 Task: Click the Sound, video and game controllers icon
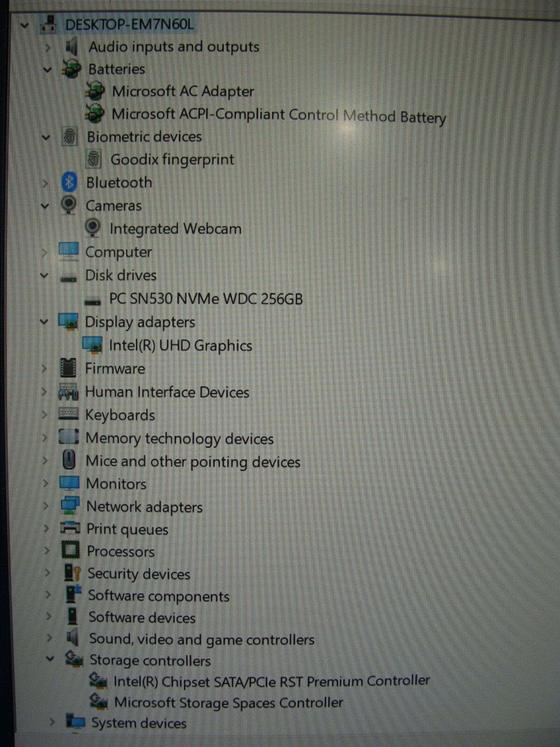tap(72, 638)
